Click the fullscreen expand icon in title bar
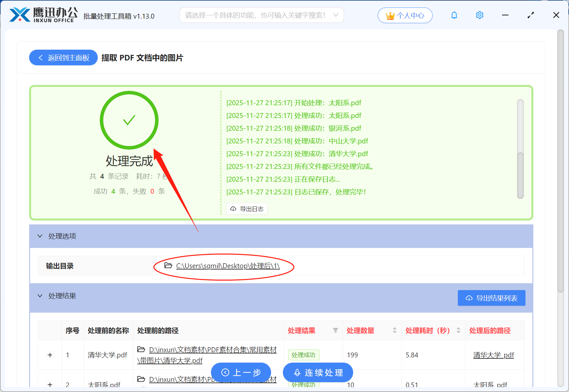Screen dimensions: 569x392 tap(530, 15)
